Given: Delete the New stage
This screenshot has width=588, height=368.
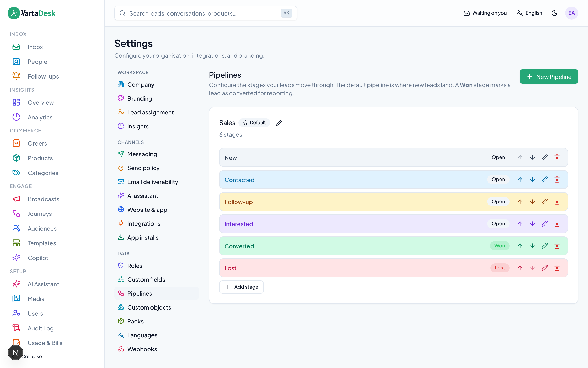Looking at the screenshot, I should point(557,157).
